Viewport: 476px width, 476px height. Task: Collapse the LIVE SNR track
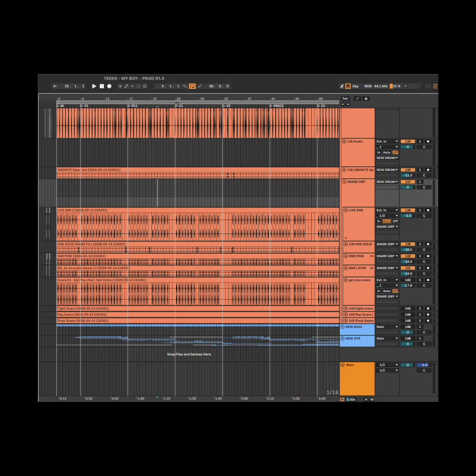point(346,210)
